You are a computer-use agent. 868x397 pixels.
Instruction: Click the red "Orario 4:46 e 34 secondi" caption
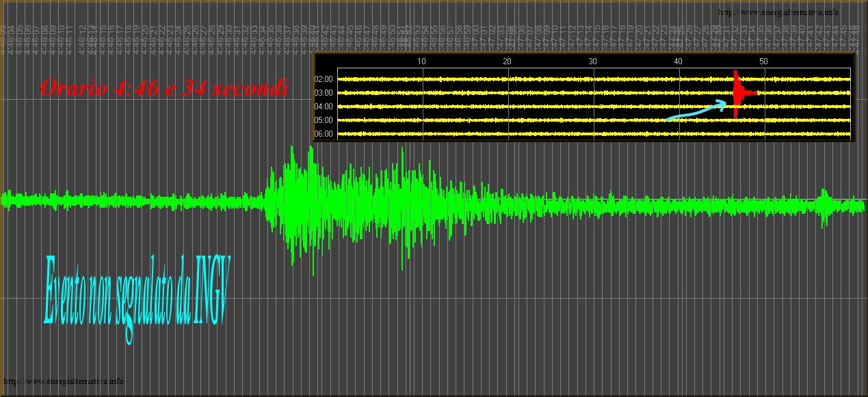click(x=164, y=87)
